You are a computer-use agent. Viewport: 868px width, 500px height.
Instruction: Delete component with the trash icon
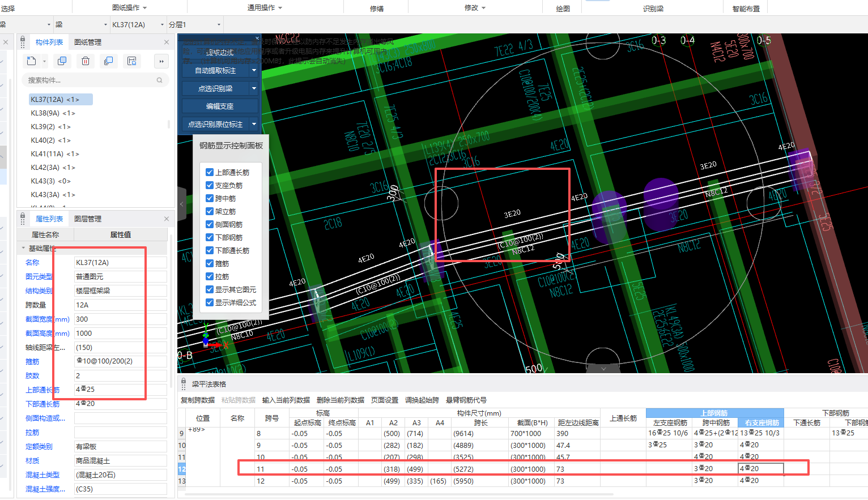point(86,61)
